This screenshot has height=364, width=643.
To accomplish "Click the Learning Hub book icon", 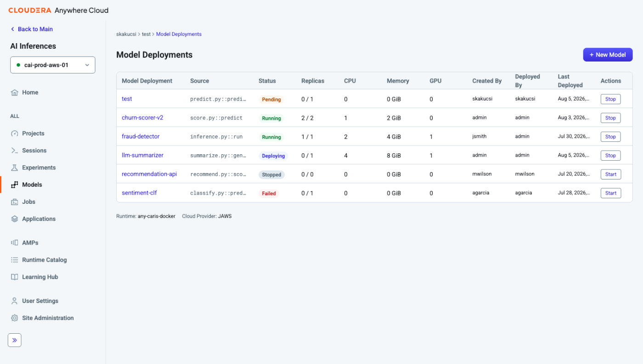I will click(14, 277).
